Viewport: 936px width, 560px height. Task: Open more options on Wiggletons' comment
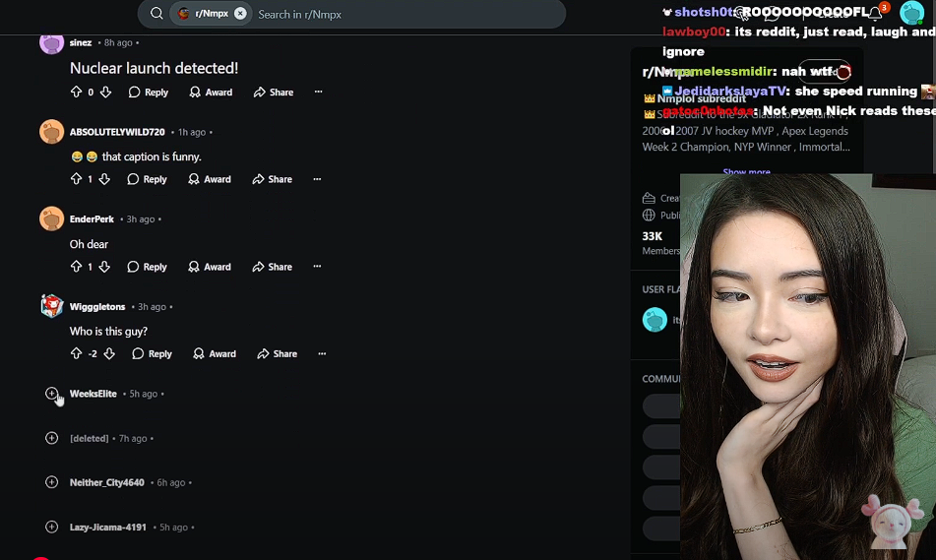pos(322,354)
